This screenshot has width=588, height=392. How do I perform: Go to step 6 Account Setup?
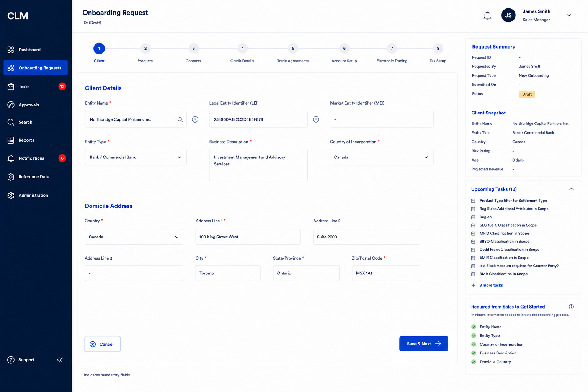344,49
